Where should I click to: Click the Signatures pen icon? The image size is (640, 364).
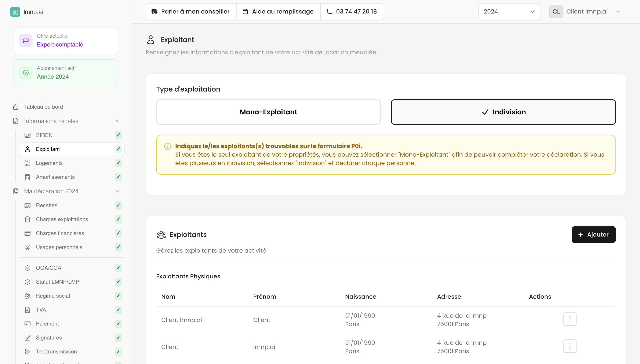click(x=28, y=338)
